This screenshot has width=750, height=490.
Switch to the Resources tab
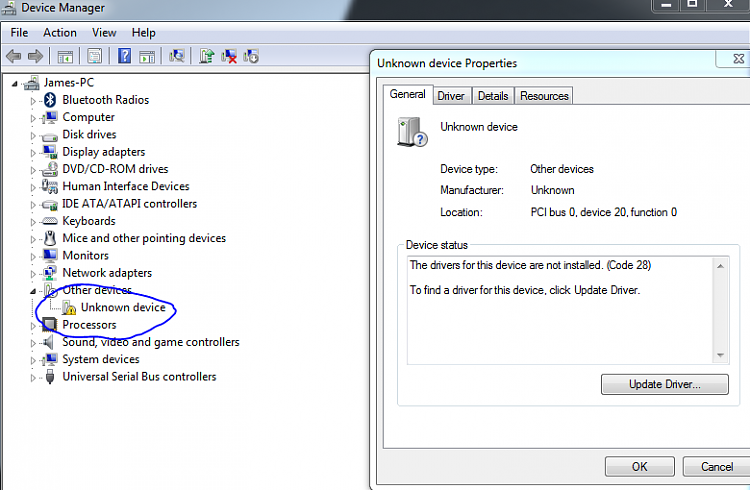[544, 96]
